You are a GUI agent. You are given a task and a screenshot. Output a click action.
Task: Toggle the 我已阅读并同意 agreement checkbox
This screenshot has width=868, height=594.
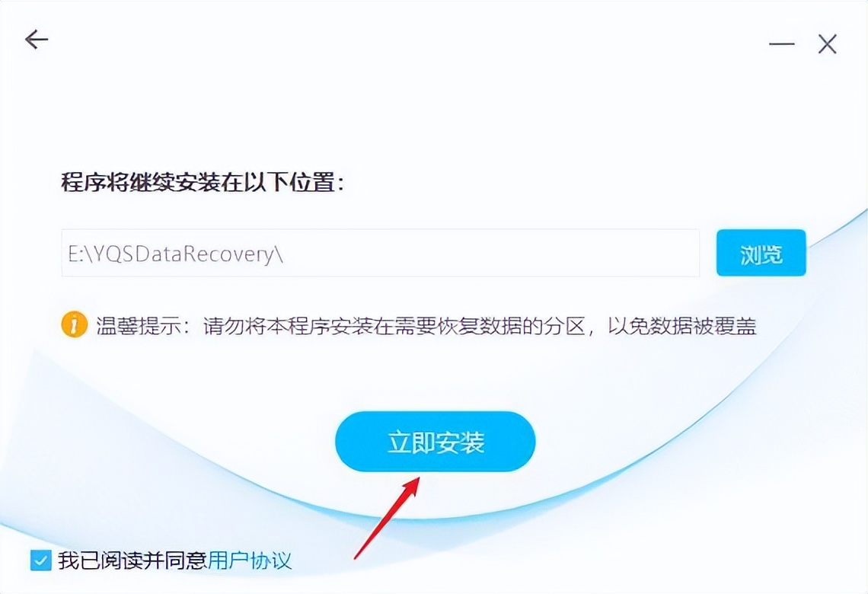[x=40, y=560]
